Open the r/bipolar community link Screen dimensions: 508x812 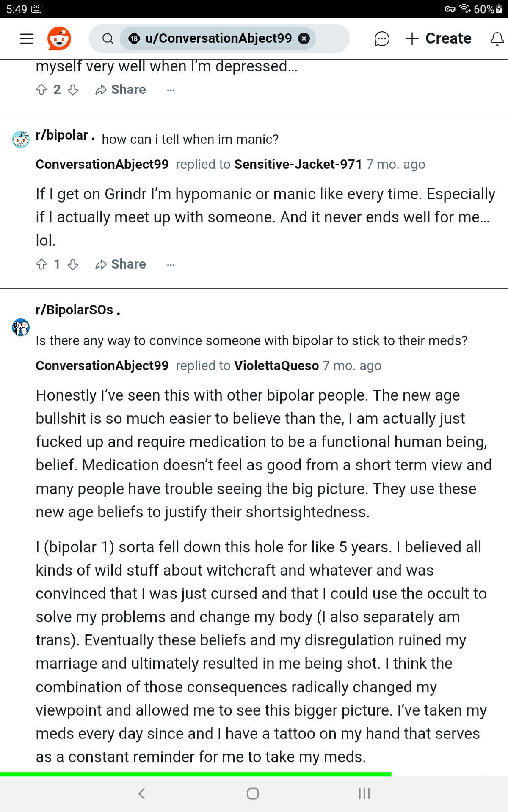62,135
